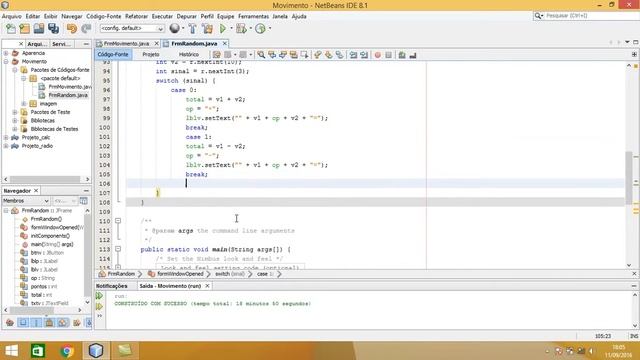Click the FrmRandom breadcrumb
The image size is (640, 360).
pyautogui.click(x=121, y=274)
